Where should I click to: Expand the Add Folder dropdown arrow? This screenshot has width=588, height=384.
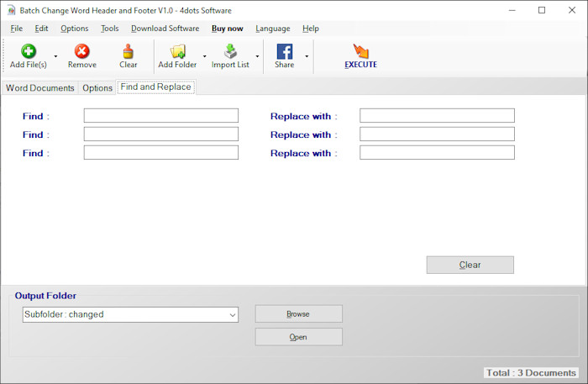coord(204,56)
